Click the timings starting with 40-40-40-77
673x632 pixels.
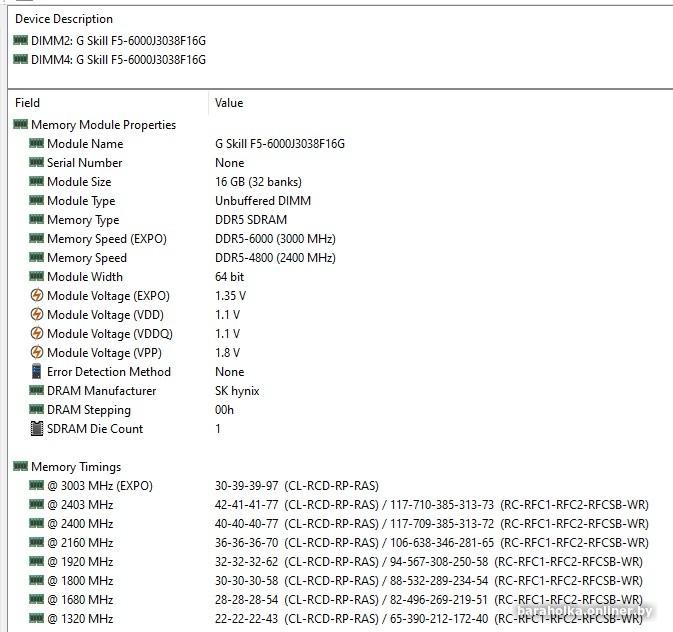432,524
